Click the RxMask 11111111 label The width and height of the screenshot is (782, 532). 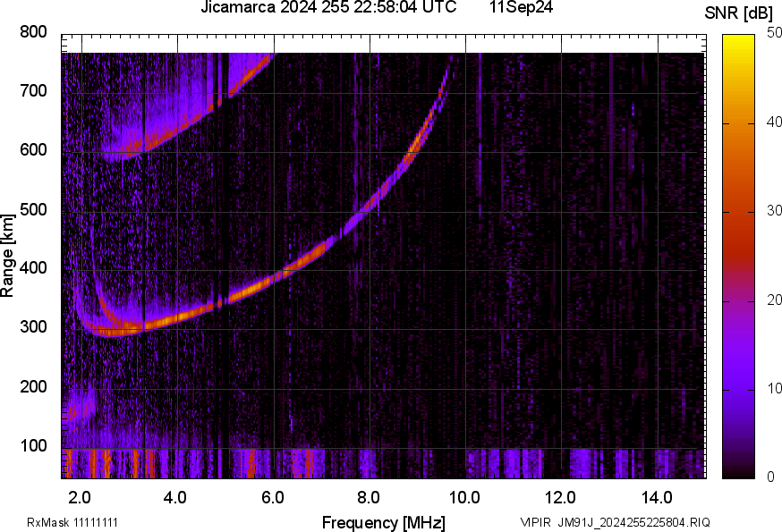[73, 522]
